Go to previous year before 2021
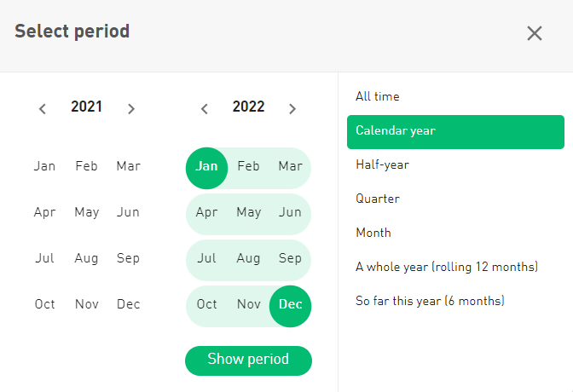Viewport: 573px width, 392px height. coord(43,108)
